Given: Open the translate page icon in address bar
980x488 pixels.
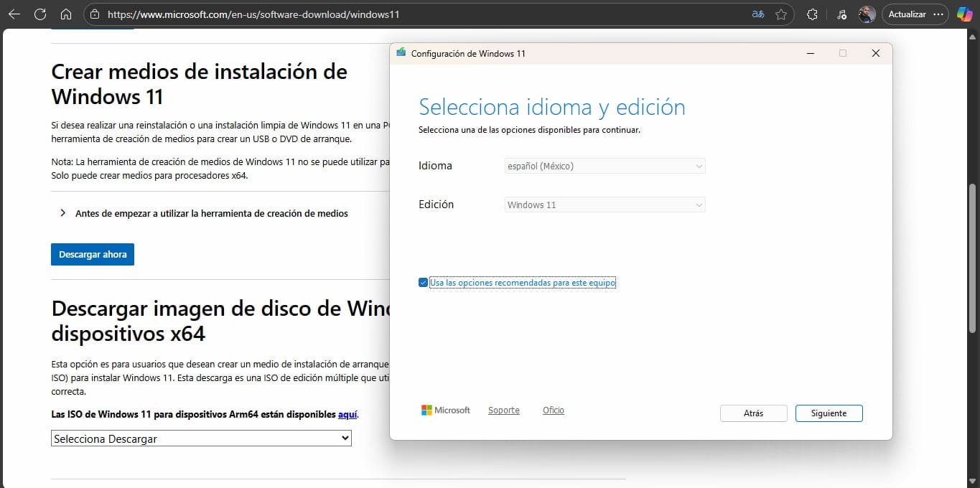Looking at the screenshot, I should (757, 14).
